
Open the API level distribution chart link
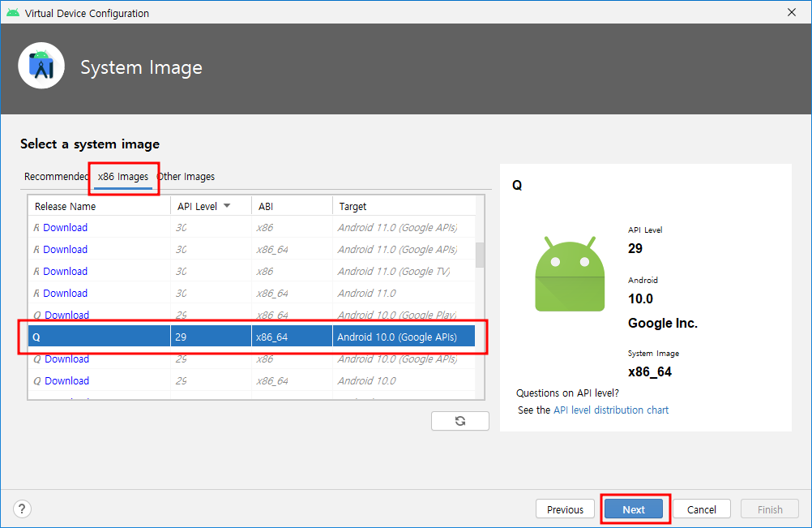[610, 410]
